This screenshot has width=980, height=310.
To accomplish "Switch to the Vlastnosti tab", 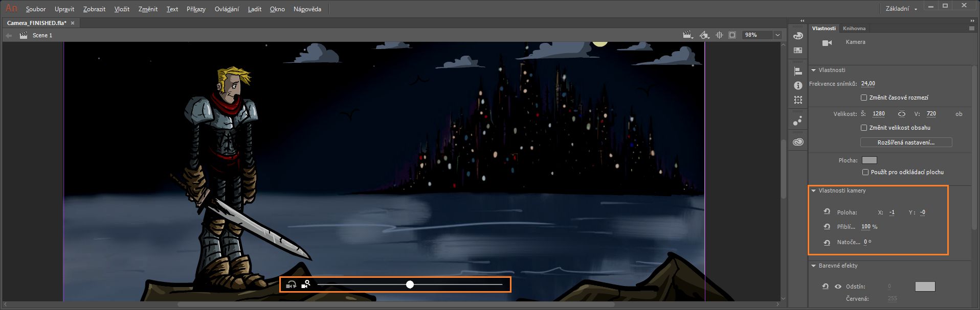I will click(824, 29).
